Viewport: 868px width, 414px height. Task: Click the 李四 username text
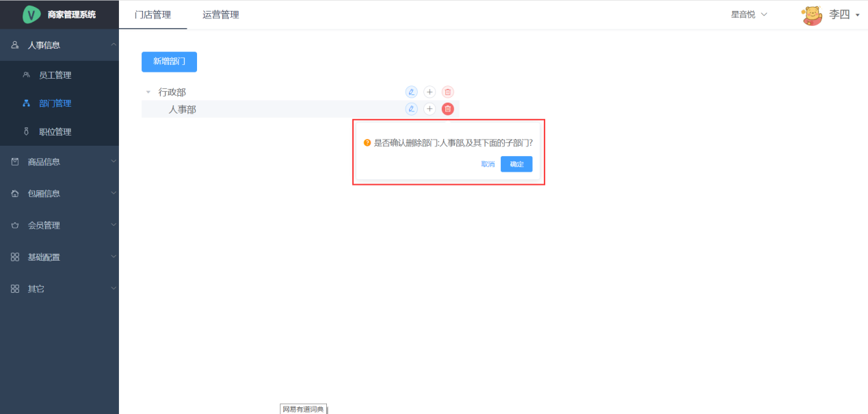(x=839, y=14)
